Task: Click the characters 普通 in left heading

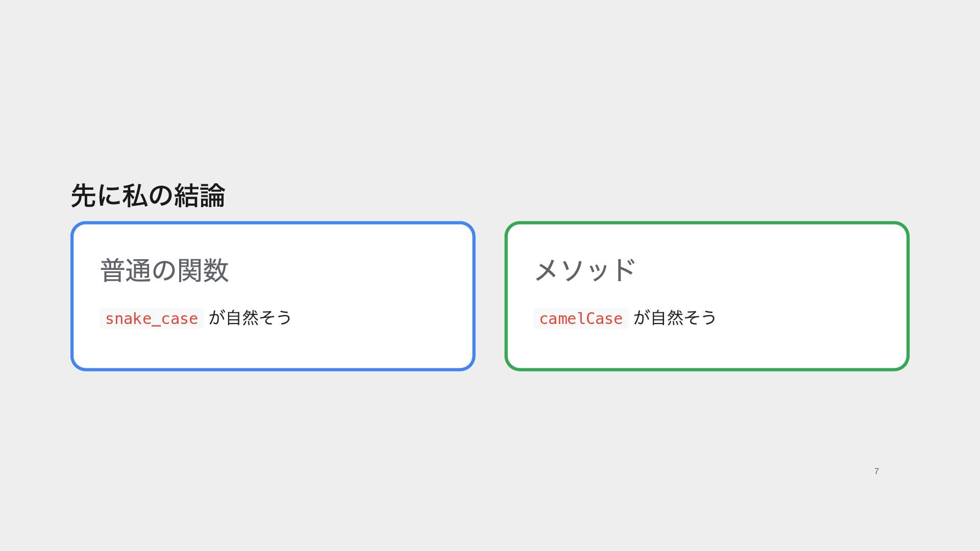Action: (x=126, y=270)
